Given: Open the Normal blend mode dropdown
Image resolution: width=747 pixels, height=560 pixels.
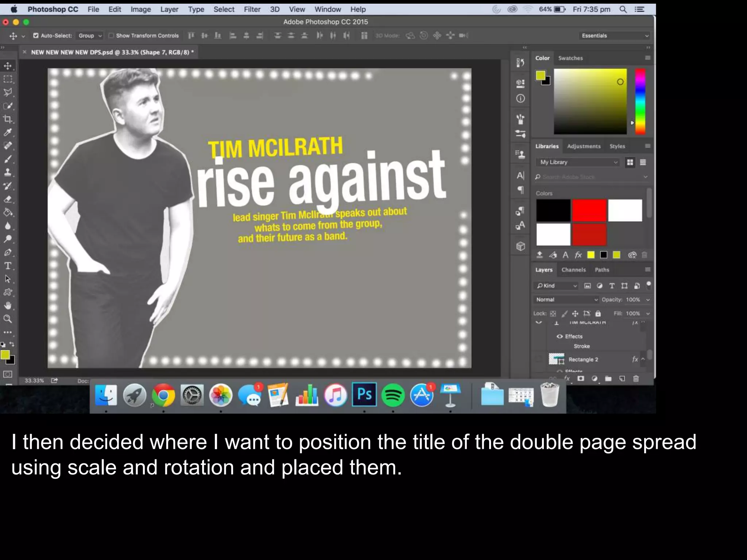Looking at the screenshot, I should point(566,299).
